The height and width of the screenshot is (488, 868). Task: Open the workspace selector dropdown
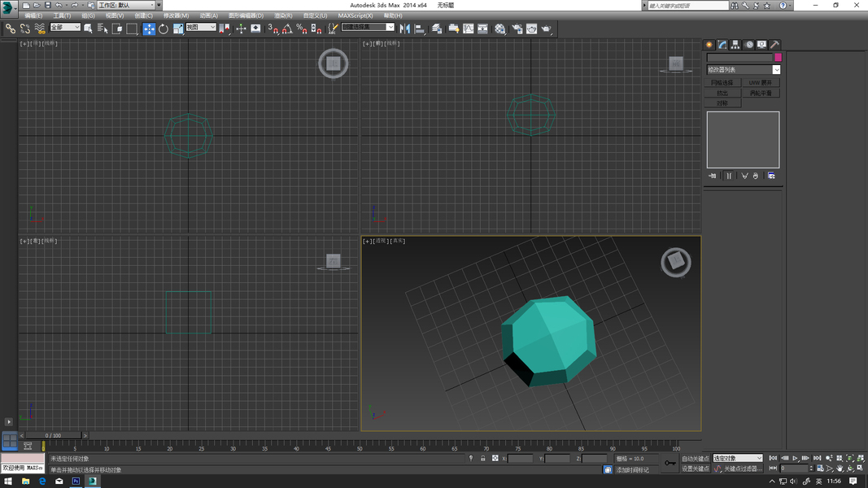(126, 5)
